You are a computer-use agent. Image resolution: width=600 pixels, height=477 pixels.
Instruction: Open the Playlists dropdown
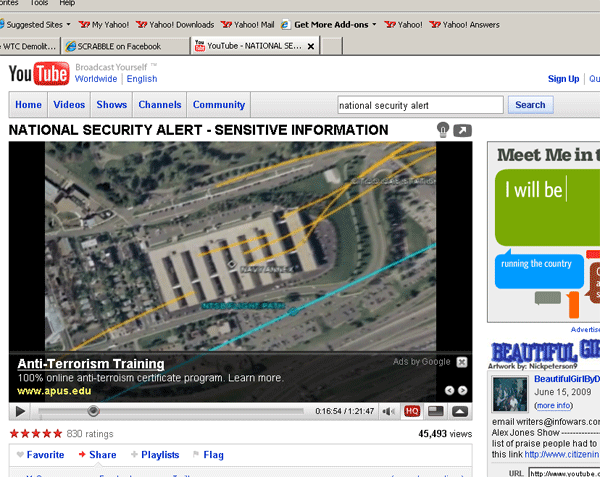tap(154, 455)
